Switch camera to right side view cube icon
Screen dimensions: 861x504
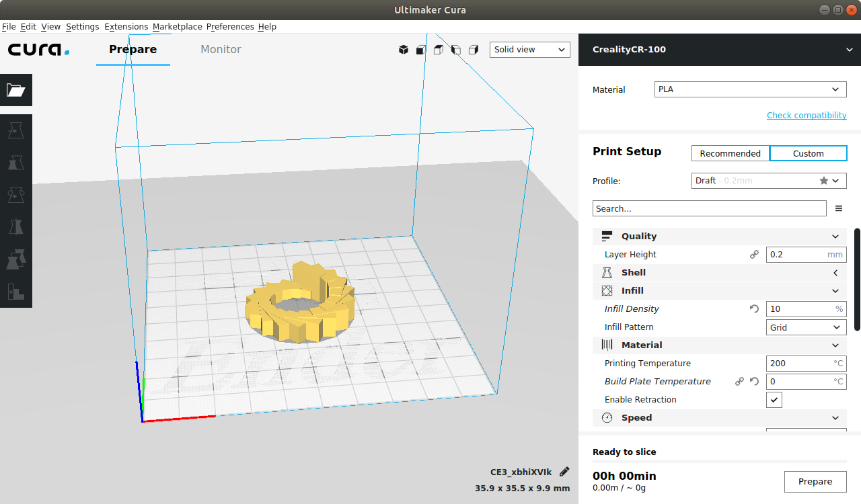tap(474, 50)
